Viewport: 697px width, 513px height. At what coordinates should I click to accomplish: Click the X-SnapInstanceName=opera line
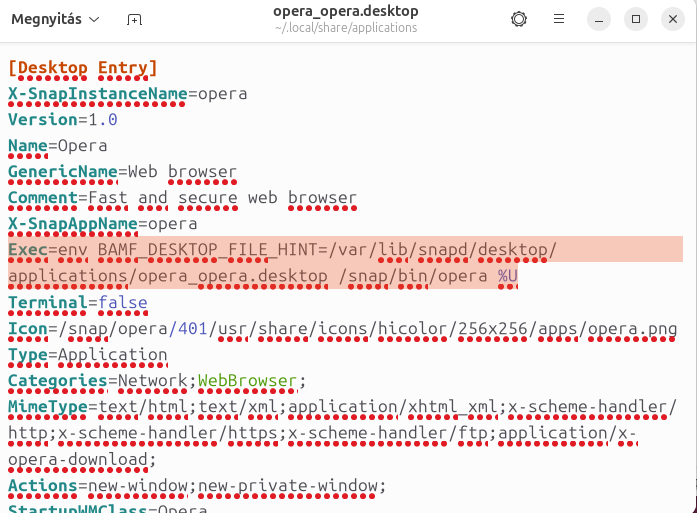tap(128, 94)
